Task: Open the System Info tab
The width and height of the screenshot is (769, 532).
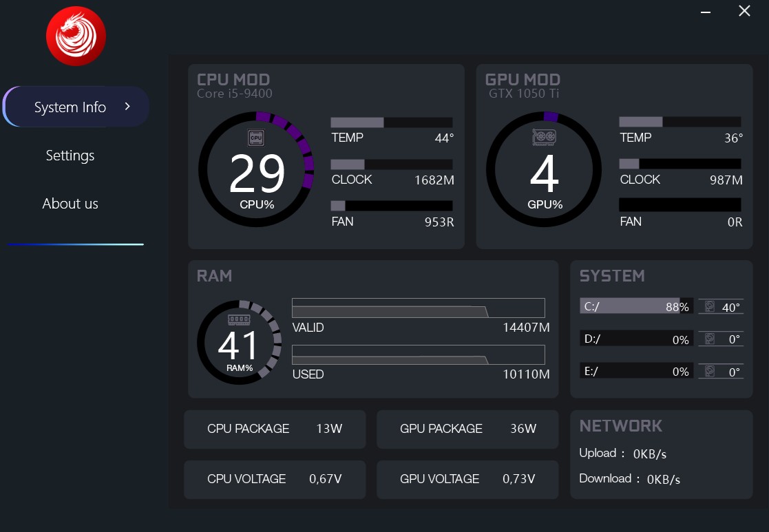Action: tap(70, 107)
